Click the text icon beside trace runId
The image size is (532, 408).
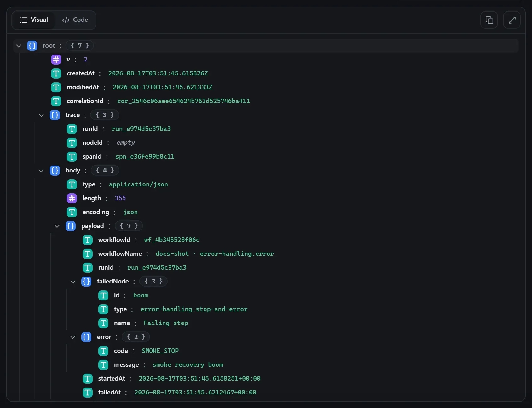click(x=72, y=129)
